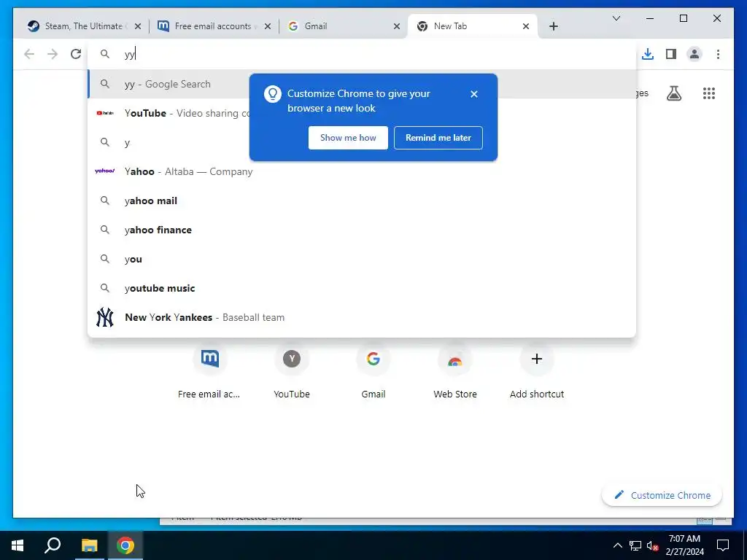The image size is (747, 560).
Task: Open Chrome downloads icon
Action: coord(648,54)
